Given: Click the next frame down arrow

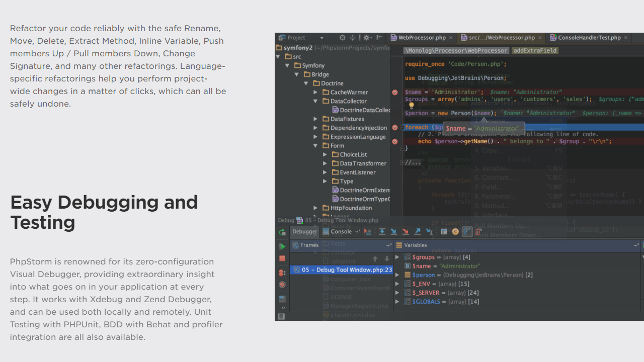Looking at the screenshot, I should pyautogui.click(x=386, y=258).
